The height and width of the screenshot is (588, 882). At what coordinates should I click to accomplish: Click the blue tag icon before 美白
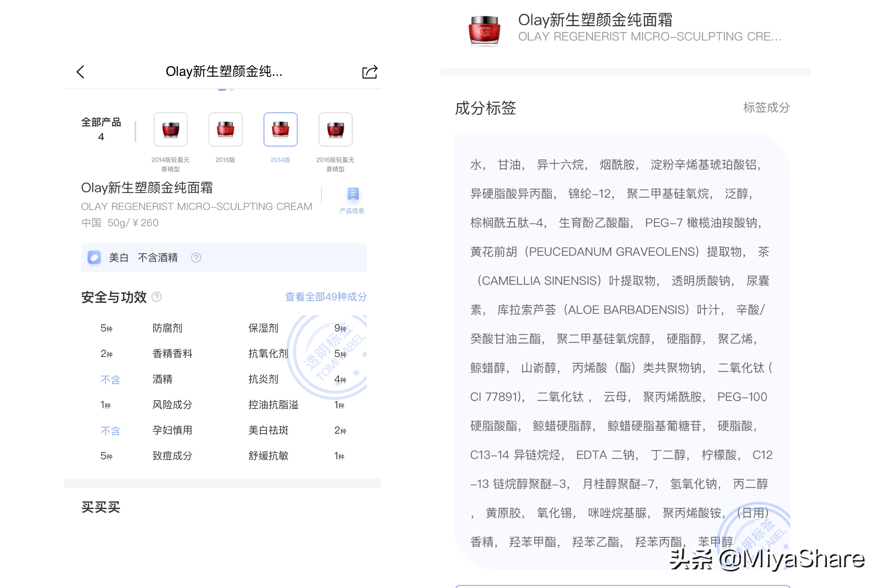pyautogui.click(x=94, y=258)
